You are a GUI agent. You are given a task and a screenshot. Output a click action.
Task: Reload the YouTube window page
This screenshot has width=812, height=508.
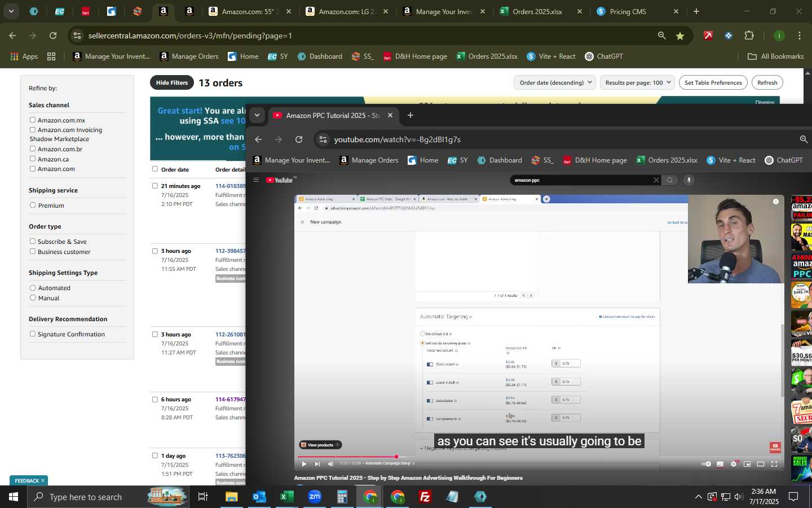(299, 139)
